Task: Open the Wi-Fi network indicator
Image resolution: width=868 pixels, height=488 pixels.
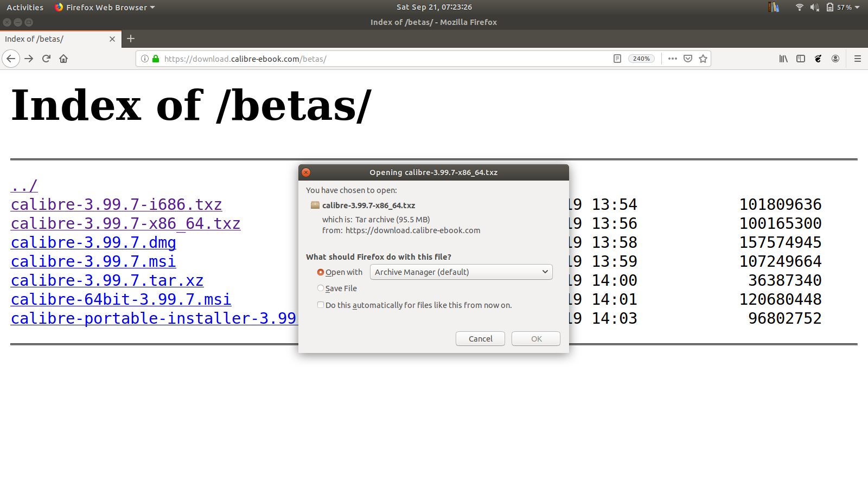Action: pyautogui.click(x=799, y=7)
